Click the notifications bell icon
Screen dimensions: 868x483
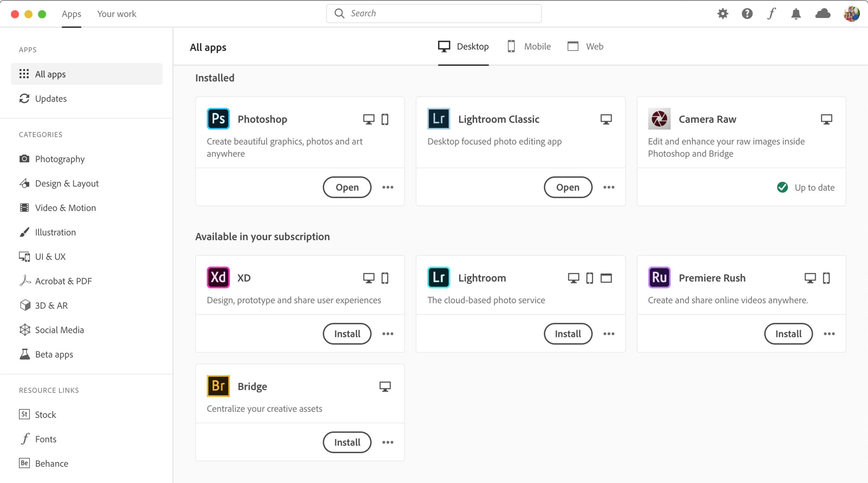[796, 14]
